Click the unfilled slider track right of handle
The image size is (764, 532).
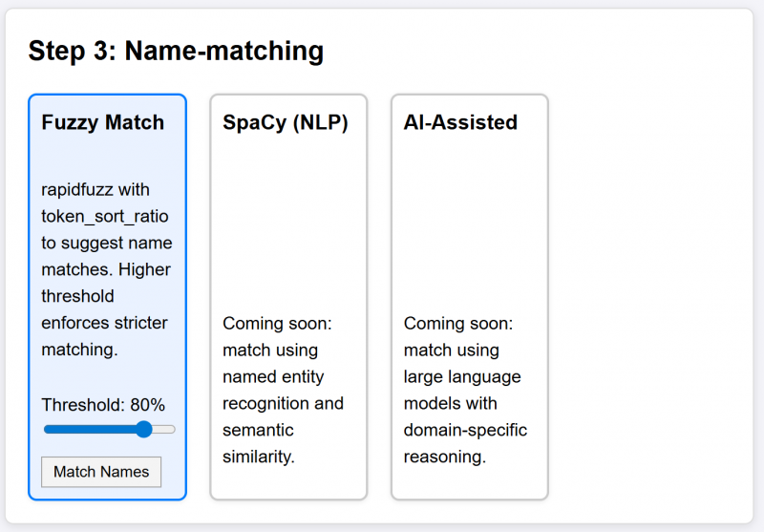coord(164,430)
